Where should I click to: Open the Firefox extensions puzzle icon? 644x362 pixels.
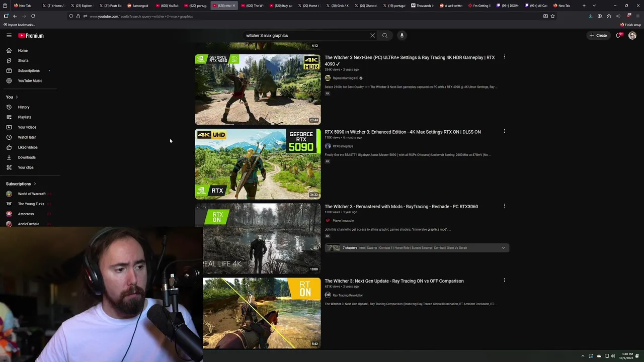tap(609, 16)
